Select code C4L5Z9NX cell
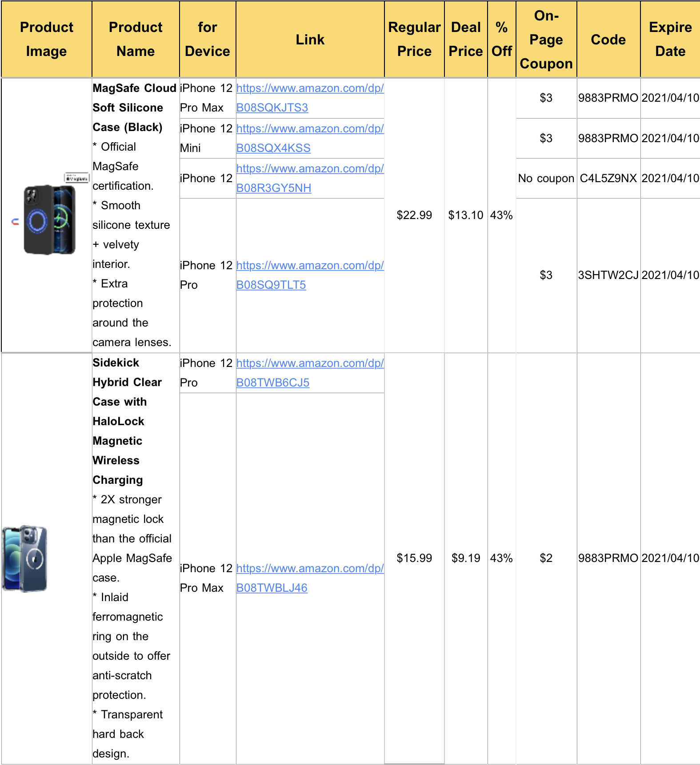 (x=608, y=178)
